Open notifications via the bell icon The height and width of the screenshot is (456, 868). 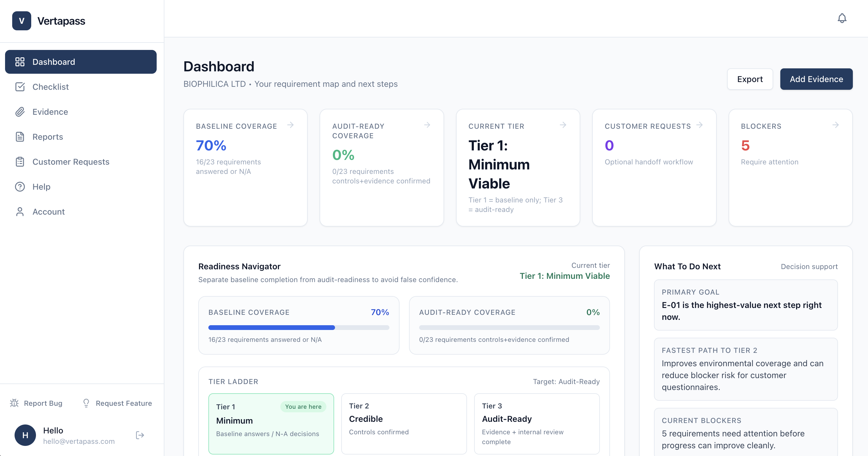coord(842,18)
